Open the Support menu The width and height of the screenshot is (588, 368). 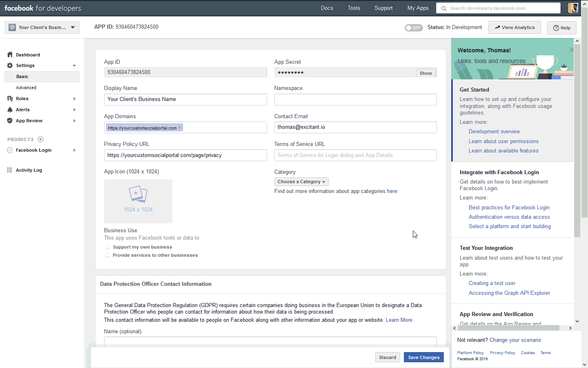point(383,8)
